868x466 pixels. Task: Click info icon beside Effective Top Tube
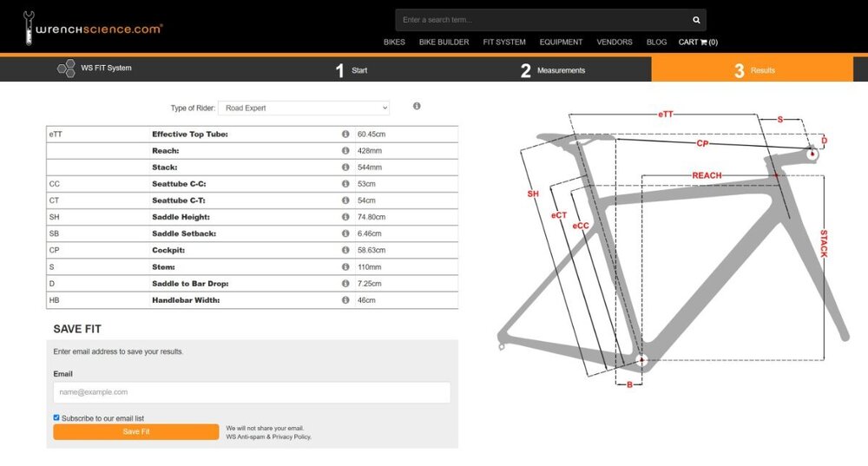(x=345, y=135)
